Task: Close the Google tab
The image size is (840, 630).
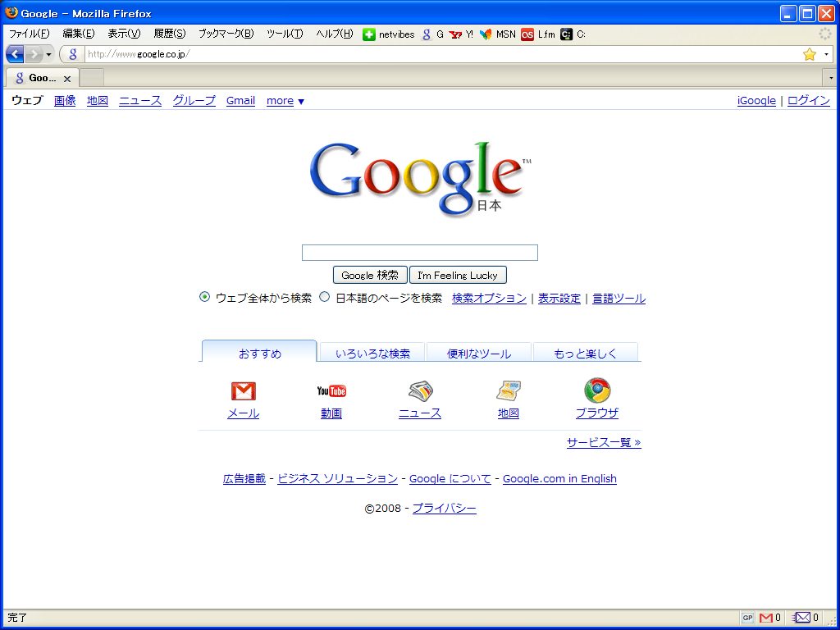Action: pyautogui.click(x=67, y=79)
